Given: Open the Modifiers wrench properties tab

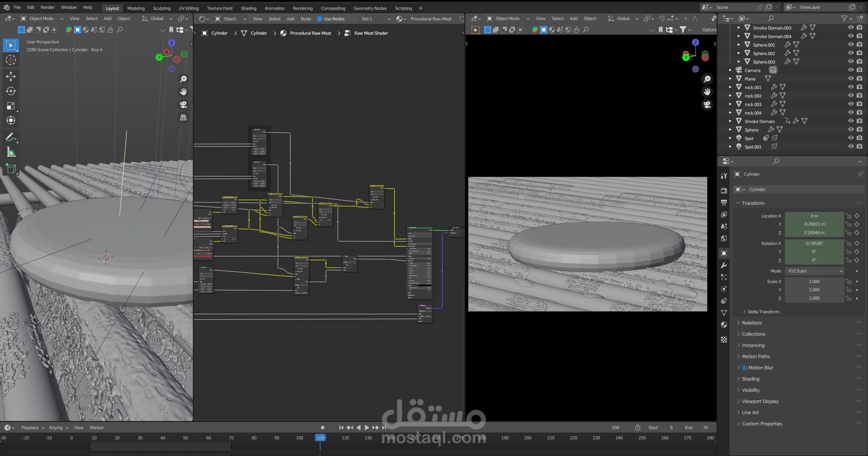Looking at the screenshot, I should [724, 265].
